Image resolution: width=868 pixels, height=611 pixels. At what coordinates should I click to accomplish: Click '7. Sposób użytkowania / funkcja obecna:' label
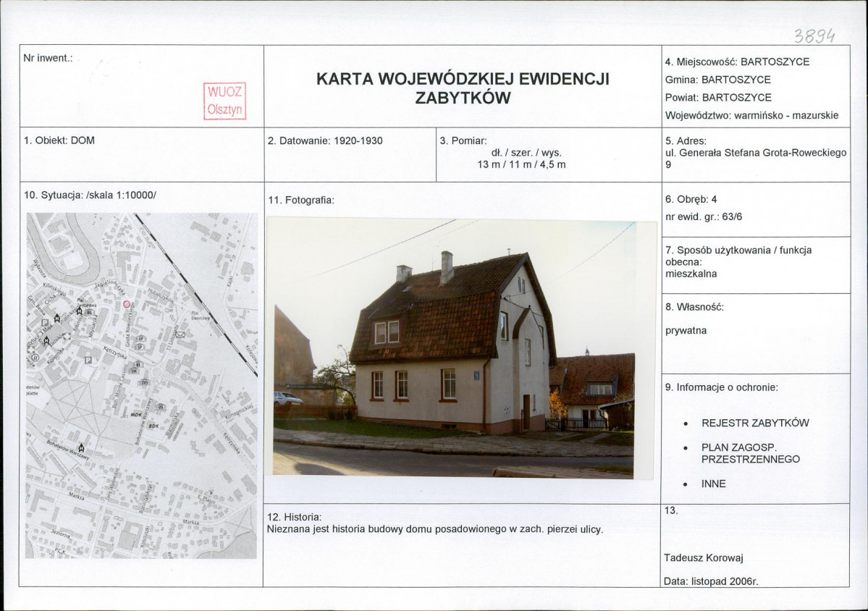(738, 256)
